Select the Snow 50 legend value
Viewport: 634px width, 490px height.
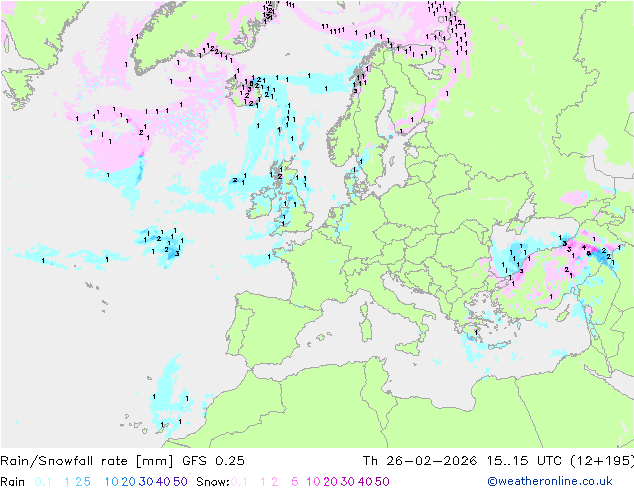point(382,482)
